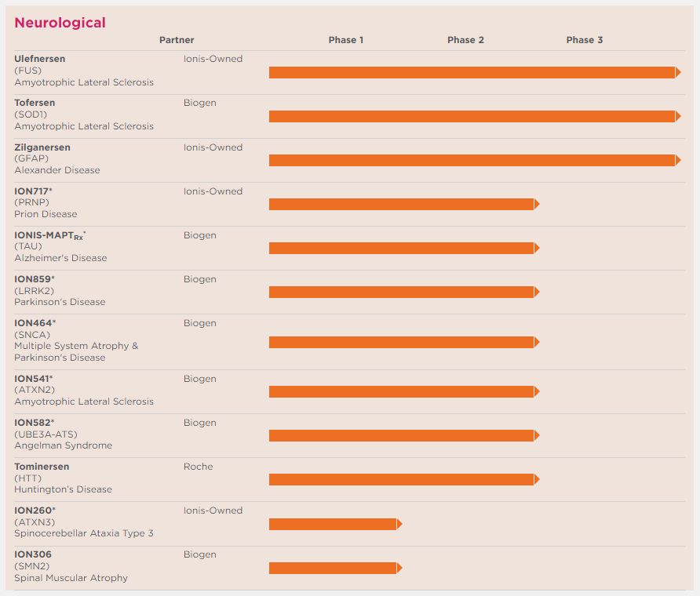
Task: Open the ION306 drug entry
Action: click(x=33, y=554)
